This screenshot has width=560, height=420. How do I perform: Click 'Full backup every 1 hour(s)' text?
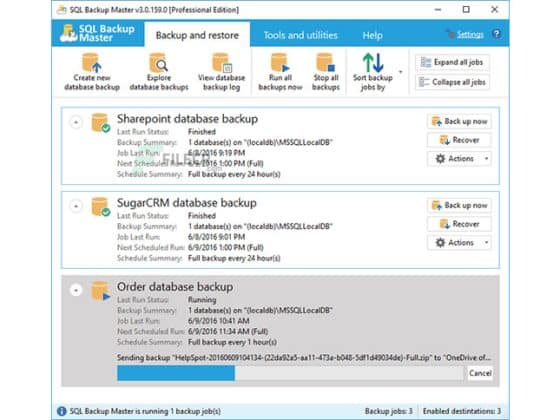[232, 342]
